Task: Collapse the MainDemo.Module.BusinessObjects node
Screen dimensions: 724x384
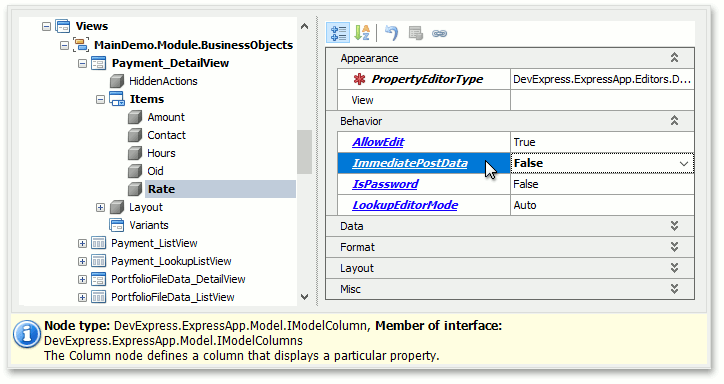Action: (65, 45)
